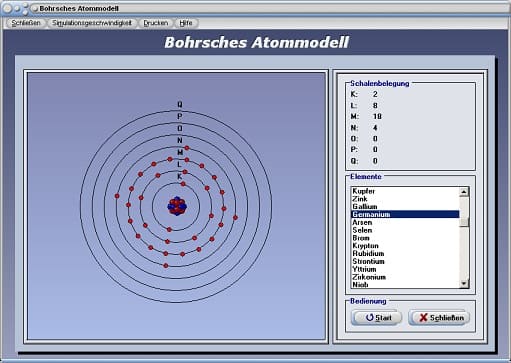Image resolution: width=511 pixels, height=363 pixels.
Task: Click the Schließen button with red X
Action: click(x=439, y=318)
